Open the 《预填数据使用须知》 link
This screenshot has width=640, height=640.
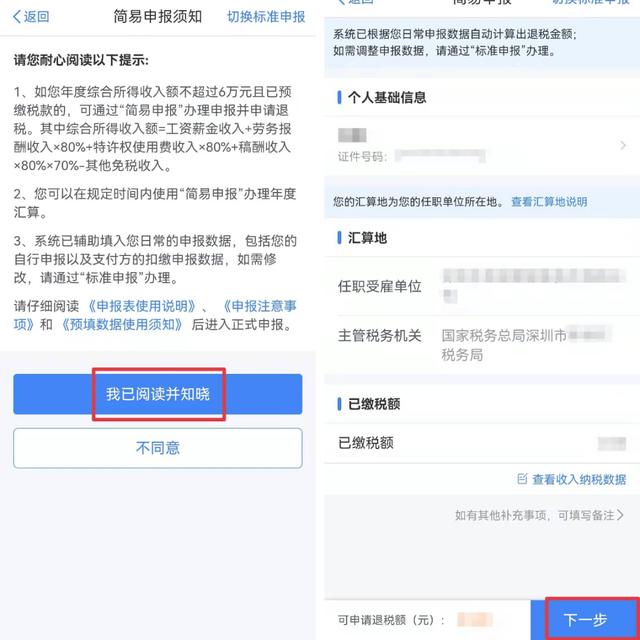122,324
